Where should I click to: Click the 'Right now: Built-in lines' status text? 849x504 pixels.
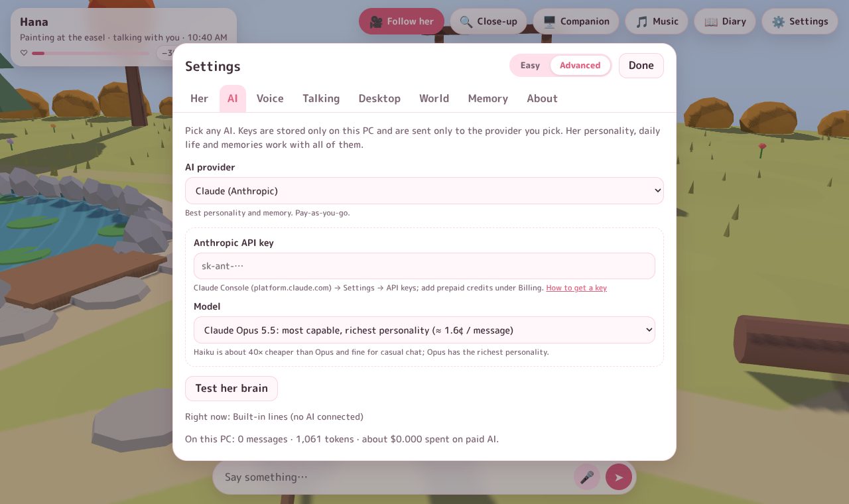click(274, 416)
